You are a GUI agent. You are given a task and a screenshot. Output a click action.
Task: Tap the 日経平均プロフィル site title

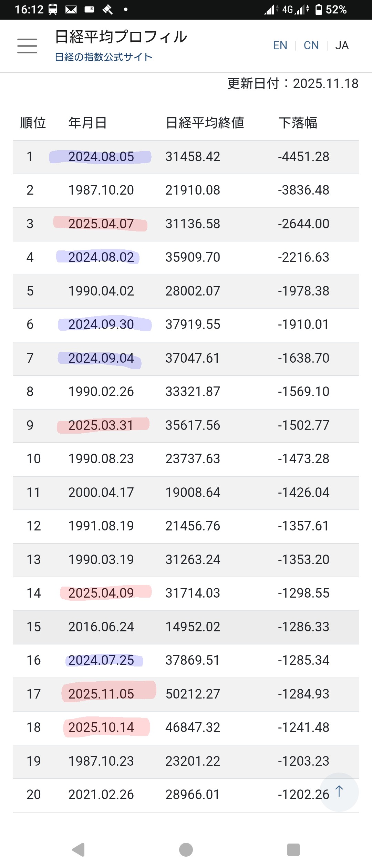(121, 37)
